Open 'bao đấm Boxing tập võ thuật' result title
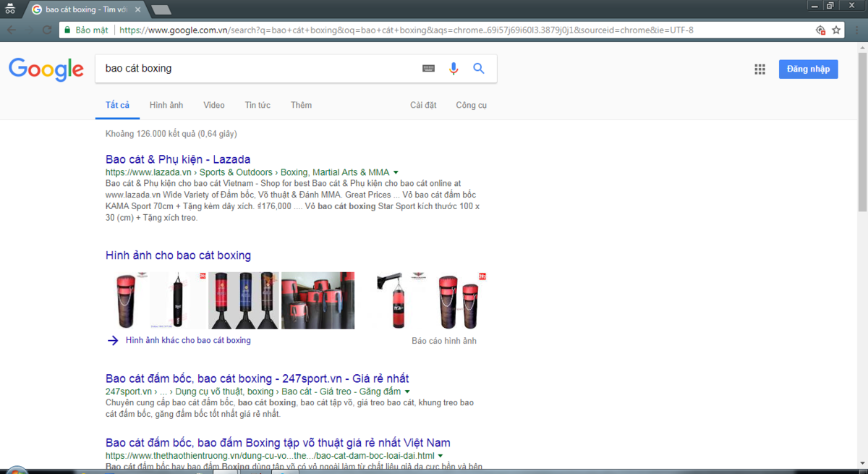 (x=278, y=443)
